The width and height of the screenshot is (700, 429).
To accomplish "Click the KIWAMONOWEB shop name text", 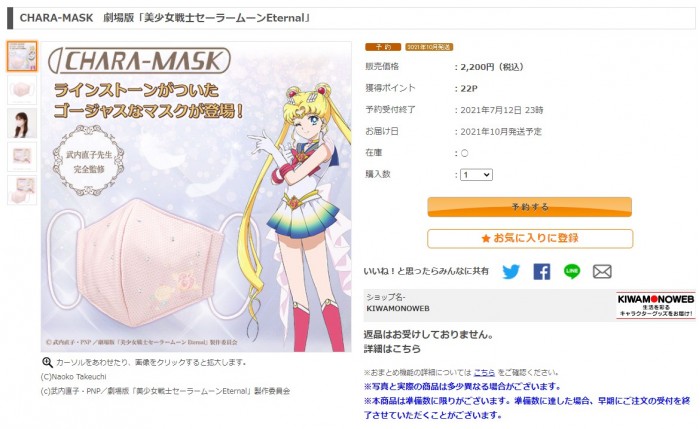I will pyautogui.click(x=398, y=308).
